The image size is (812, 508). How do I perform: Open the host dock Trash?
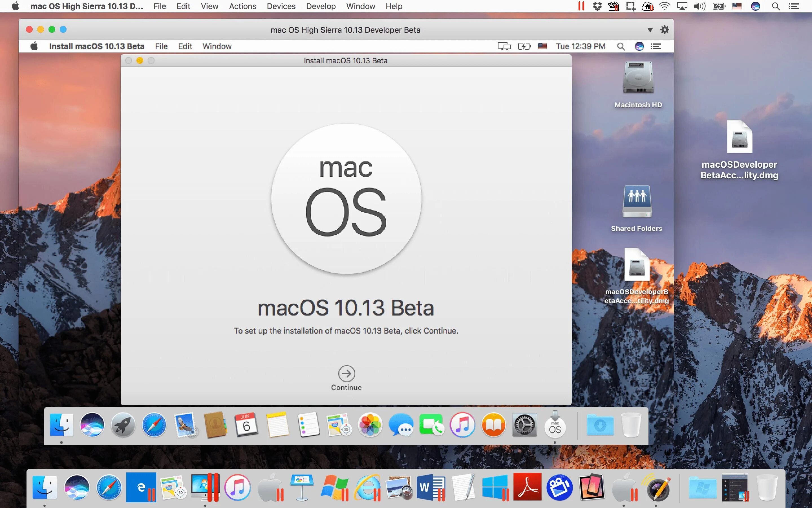[x=767, y=487]
